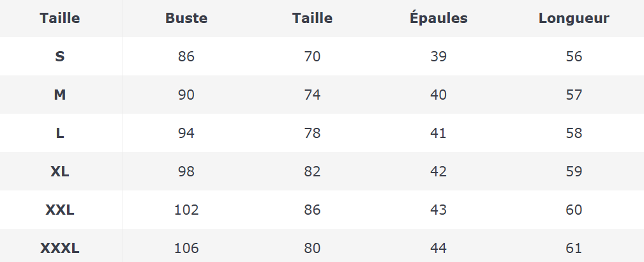
Task: Select Longueur value 60 for size XXL
Action: 574,210
